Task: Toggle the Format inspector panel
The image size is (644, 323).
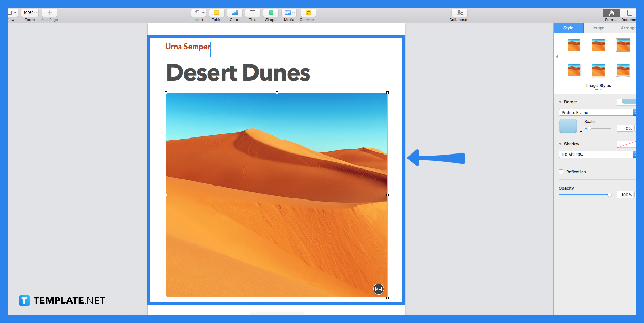Action: click(611, 13)
